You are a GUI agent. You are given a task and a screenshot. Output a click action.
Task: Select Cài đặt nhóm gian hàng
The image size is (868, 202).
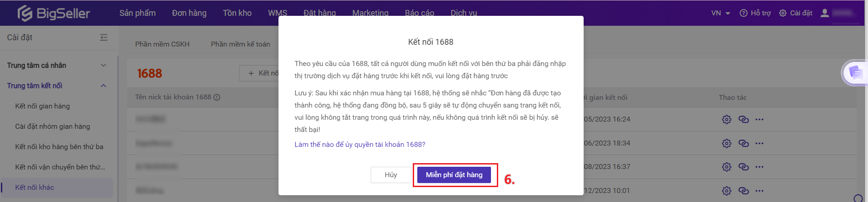(x=52, y=126)
